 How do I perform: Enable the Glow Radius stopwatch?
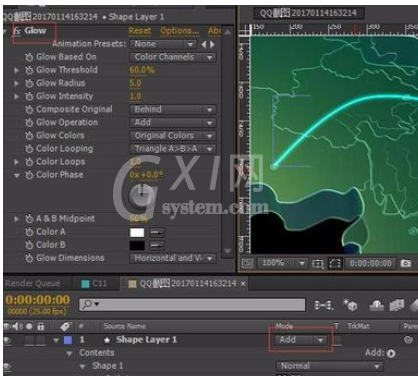pos(29,83)
